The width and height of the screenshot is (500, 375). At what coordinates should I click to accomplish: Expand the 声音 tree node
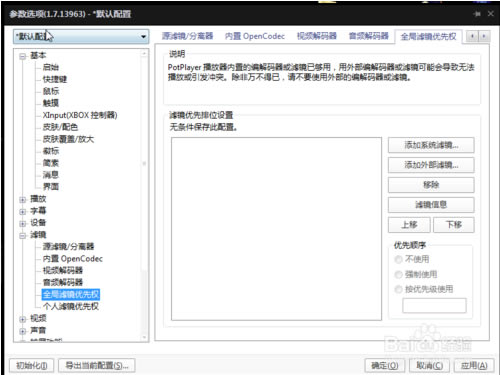[x=22, y=331]
